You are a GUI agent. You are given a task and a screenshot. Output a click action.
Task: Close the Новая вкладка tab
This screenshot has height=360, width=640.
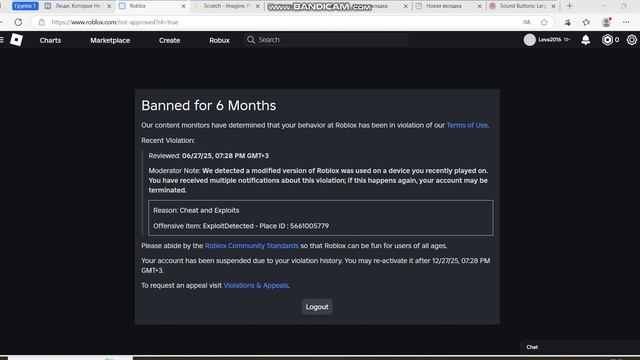point(479,6)
